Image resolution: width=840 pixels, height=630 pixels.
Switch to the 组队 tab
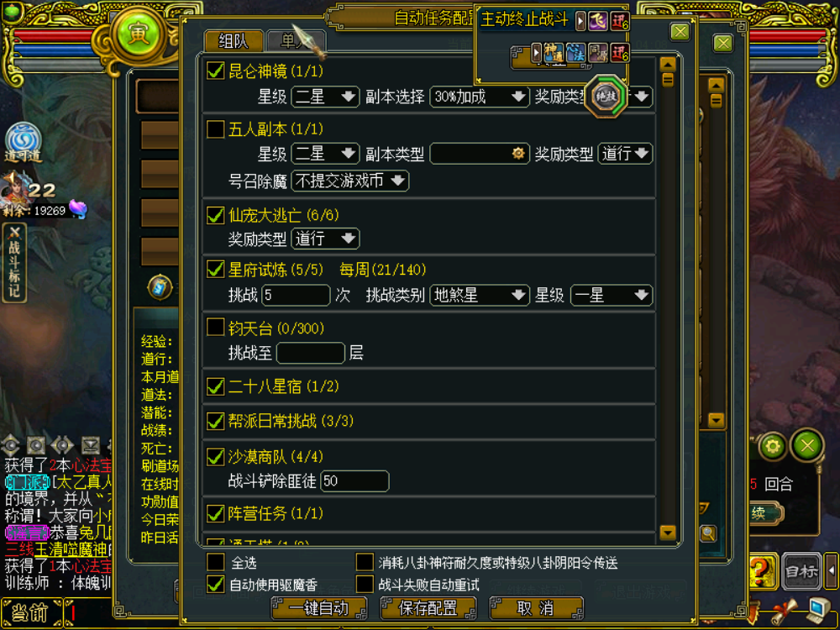pos(234,41)
